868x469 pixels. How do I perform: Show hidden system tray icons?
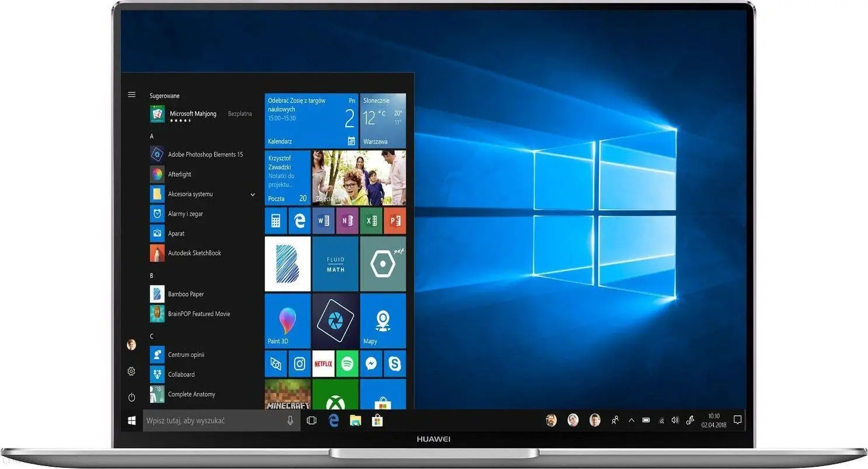click(631, 420)
